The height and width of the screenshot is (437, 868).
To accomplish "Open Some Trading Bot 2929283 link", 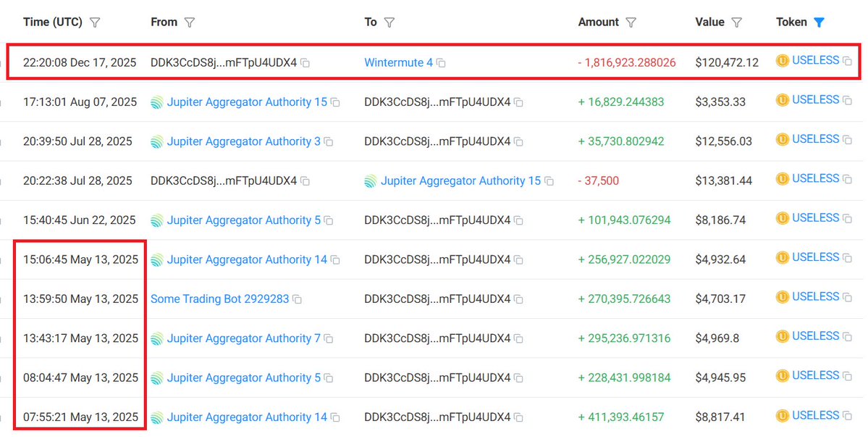I will [220, 299].
